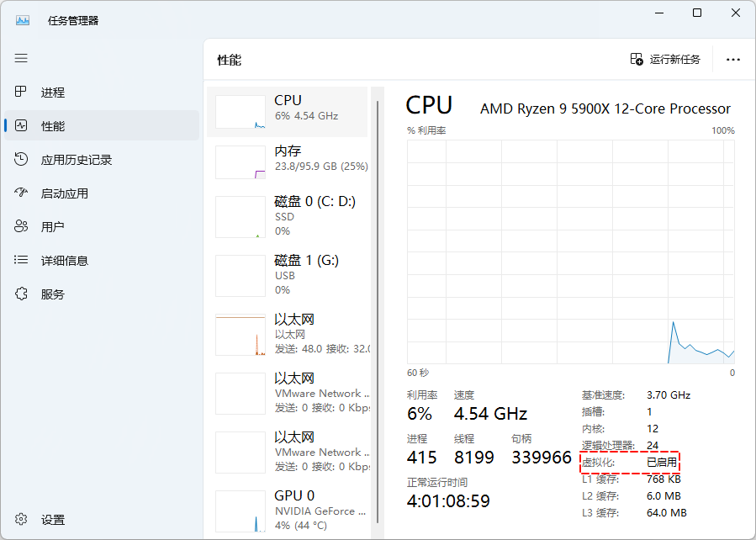Screen dimensions: 756x540
Task: Select the 性能 (Performance) sidebar icon
Action: click(22, 126)
